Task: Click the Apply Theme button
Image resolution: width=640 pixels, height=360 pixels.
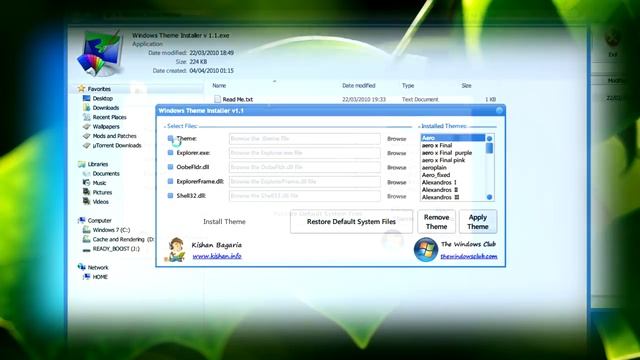Action: 478,222
